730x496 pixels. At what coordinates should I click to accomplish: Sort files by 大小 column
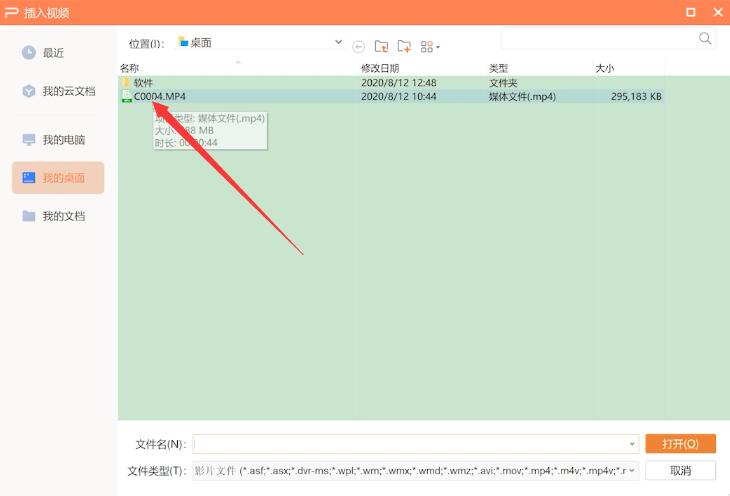605,67
